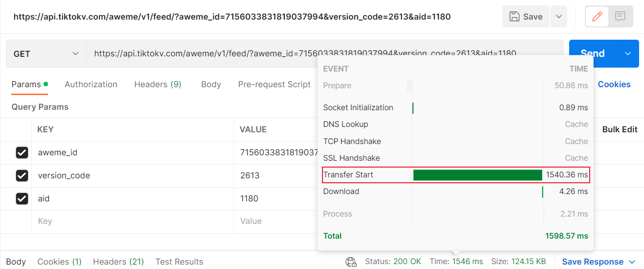Image resolution: width=644 pixels, height=269 pixels.
Task: Disable the aid parameter checkbox
Action: (22, 198)
